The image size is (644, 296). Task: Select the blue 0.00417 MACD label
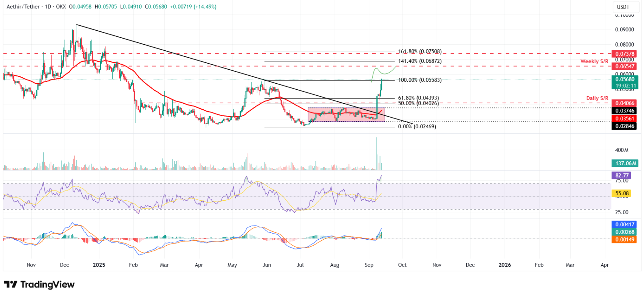click(x=624, y=224)
